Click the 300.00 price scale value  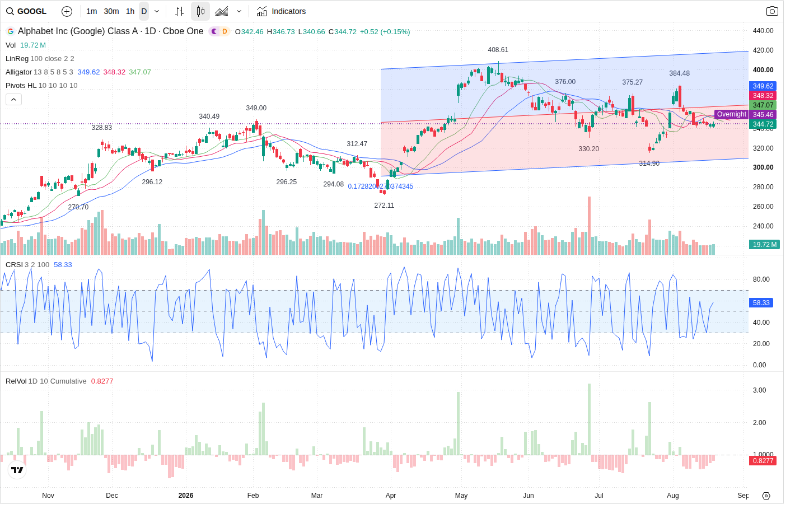763,167
